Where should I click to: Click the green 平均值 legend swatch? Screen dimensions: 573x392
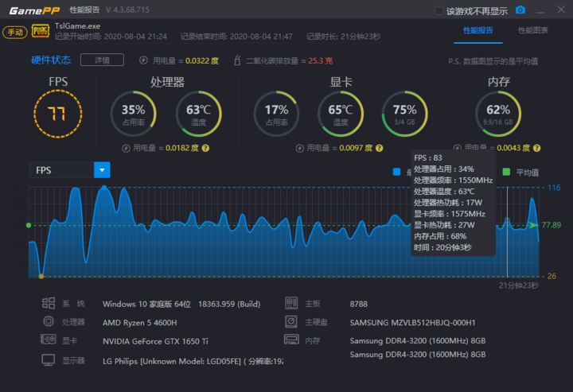[506, 172]
